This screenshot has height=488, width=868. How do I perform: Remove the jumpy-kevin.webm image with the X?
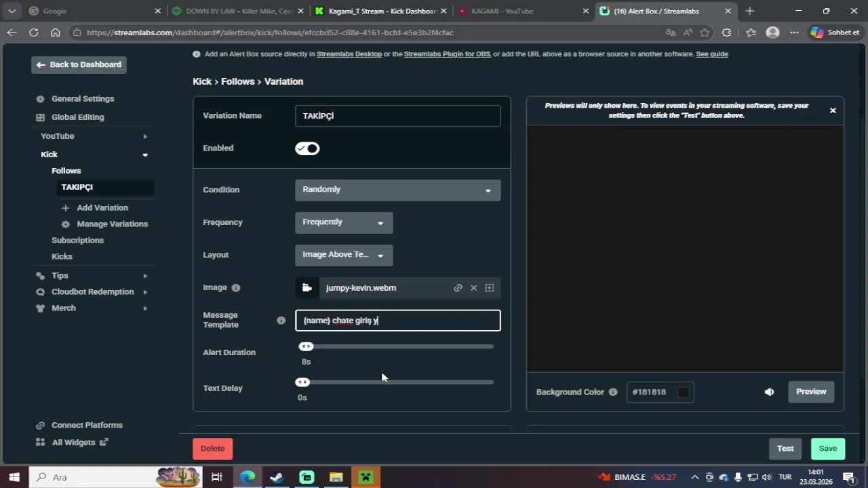(473, 288)
